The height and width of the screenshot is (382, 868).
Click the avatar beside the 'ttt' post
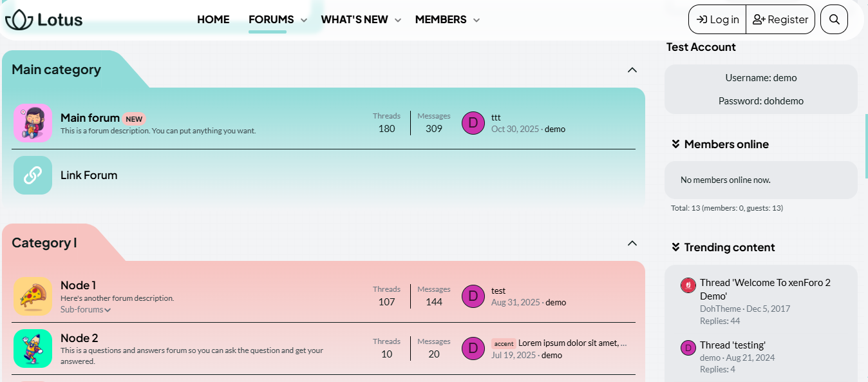(x=473, y=123)
